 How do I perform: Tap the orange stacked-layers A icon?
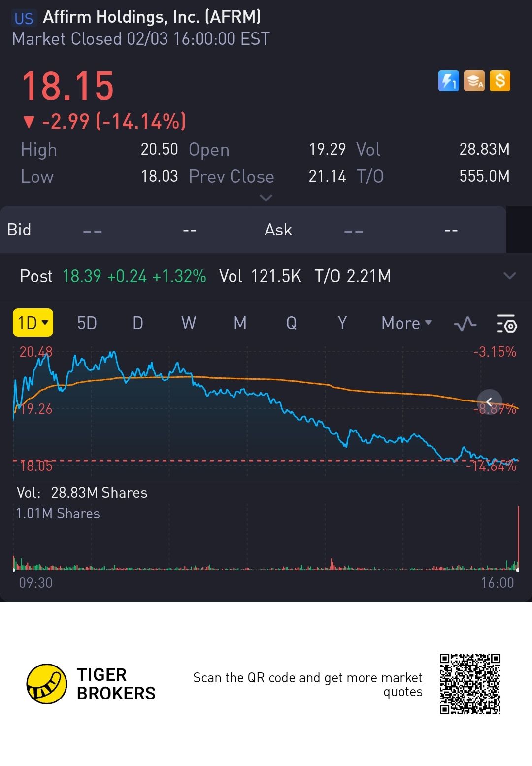click(x=474, y=81)
